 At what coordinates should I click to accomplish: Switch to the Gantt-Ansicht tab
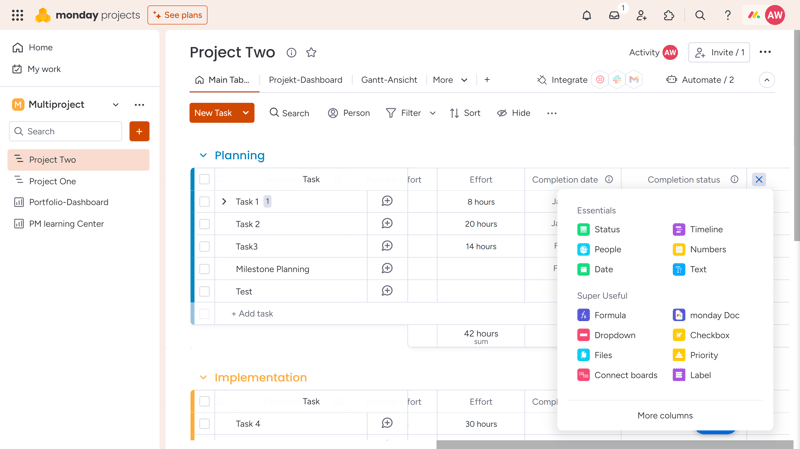pyautogui.click(x=389, y=80)
